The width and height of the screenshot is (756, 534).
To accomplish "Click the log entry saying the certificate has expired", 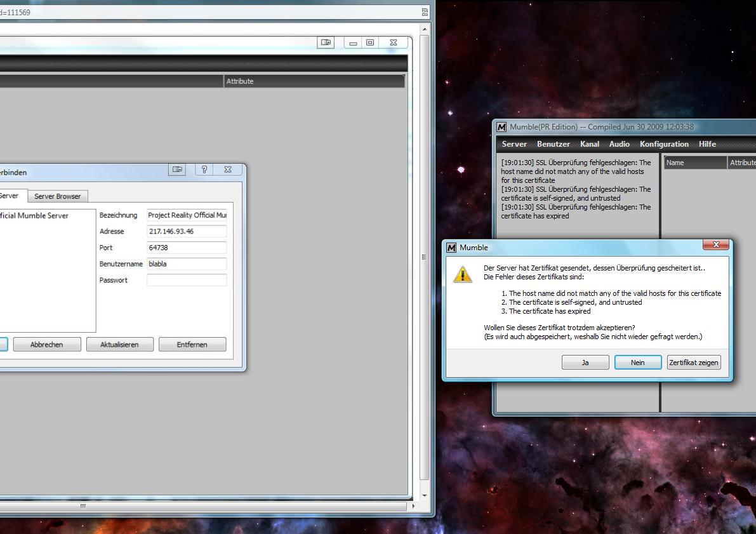I will 576,211.
